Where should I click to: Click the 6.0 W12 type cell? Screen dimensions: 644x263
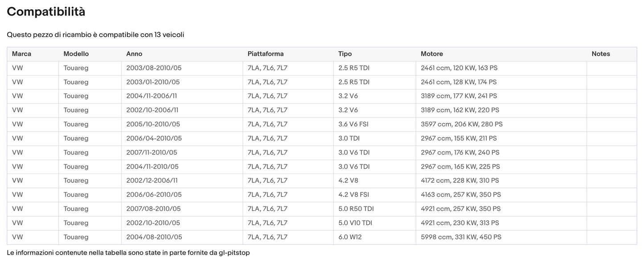pos(350,237)
